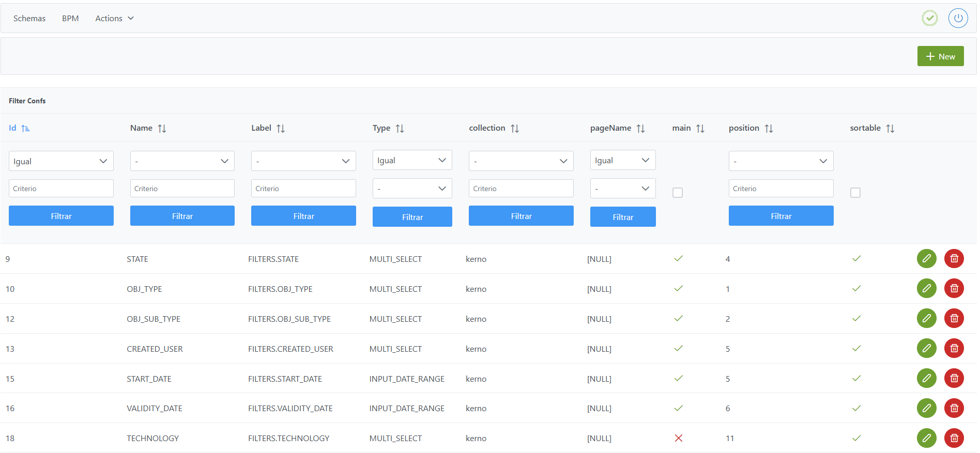
Task: Sort by Name column arrows icon
Action: [x=162, y=129]
